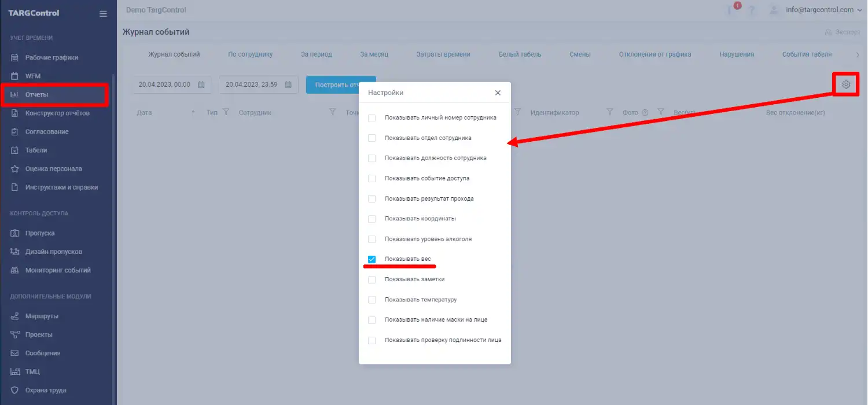This screenshot has width=868, height=405.
Task: Click the ТМЦ sidebar icon
Action: [15, 371]
